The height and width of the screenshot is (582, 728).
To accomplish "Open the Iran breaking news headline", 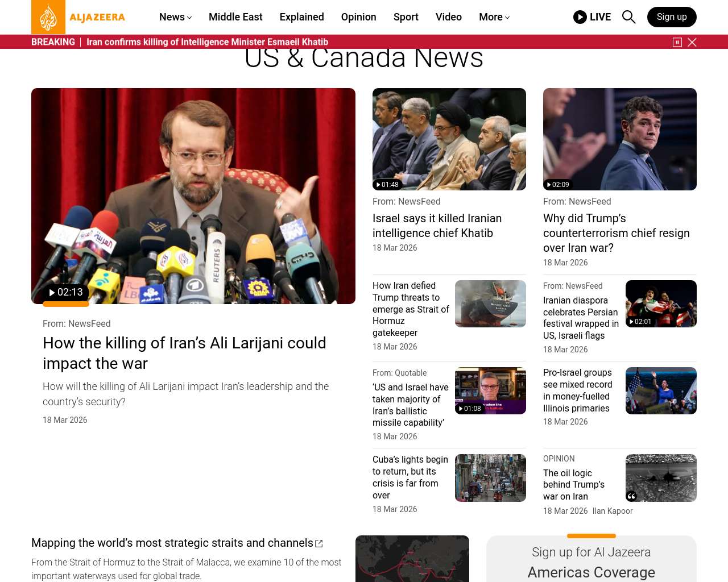I will [207, 42].
